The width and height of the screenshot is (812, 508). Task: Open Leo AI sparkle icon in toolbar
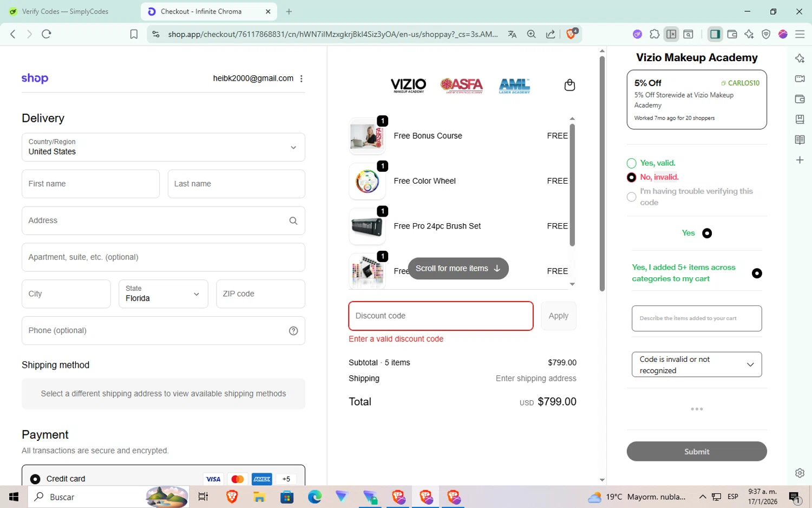click(749, 34)
